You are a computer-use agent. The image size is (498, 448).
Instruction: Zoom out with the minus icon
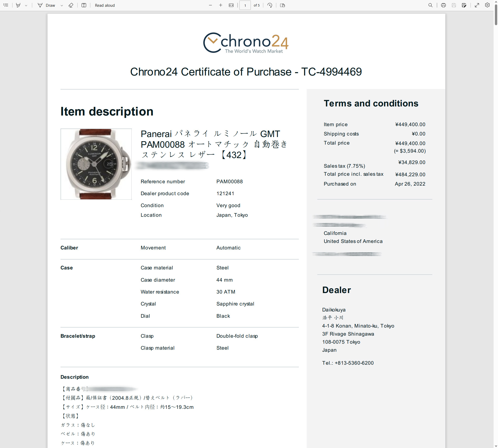click(210, 5)
